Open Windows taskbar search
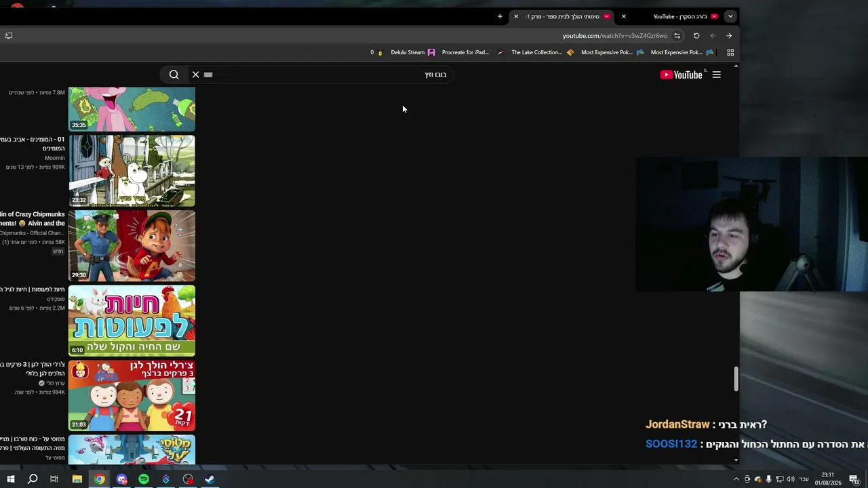This screenshot has height=488, width=868. 33,479
